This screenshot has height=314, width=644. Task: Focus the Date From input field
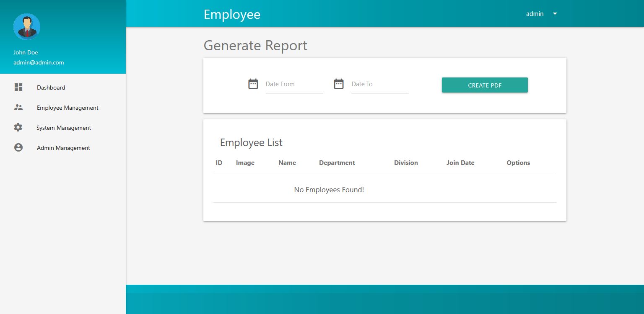(294, 85)
